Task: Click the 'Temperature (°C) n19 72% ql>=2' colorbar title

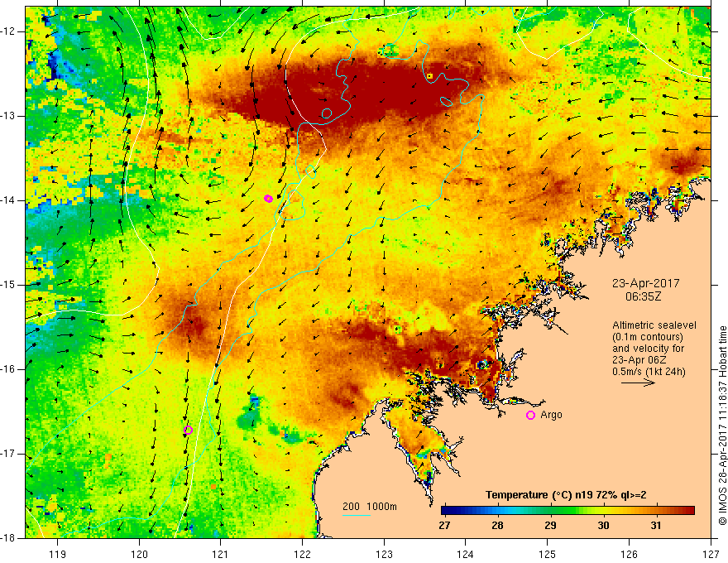Action: tap(566, 495)
